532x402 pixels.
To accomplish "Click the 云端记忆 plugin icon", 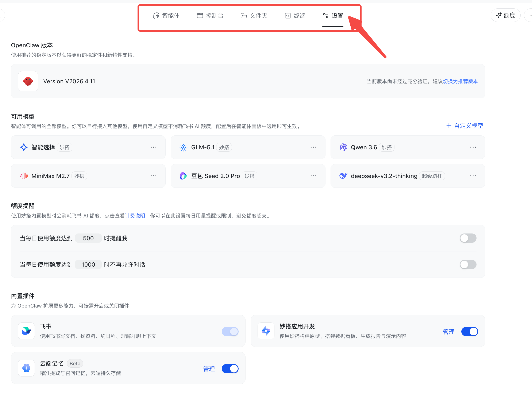I will tap(26, 368).
